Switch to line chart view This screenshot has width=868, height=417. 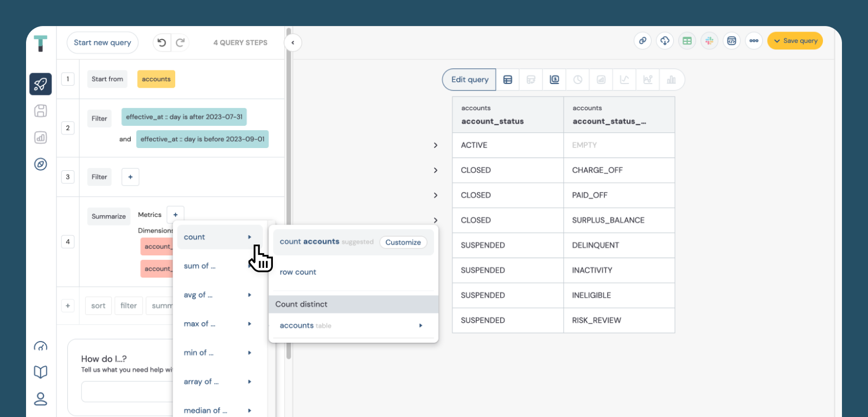click(624, 80)
